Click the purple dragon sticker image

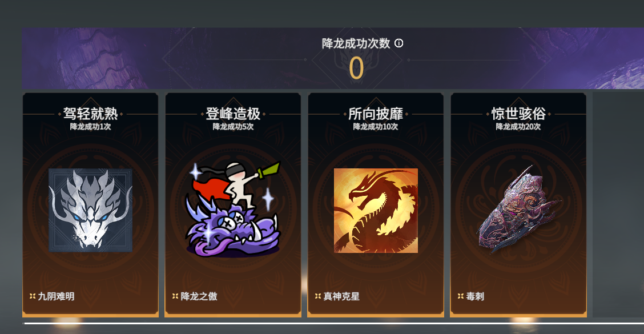(233, 210)
